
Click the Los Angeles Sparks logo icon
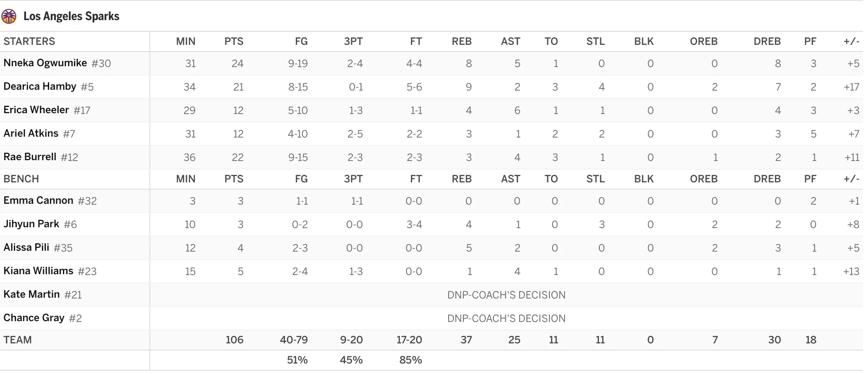point(9,16)
